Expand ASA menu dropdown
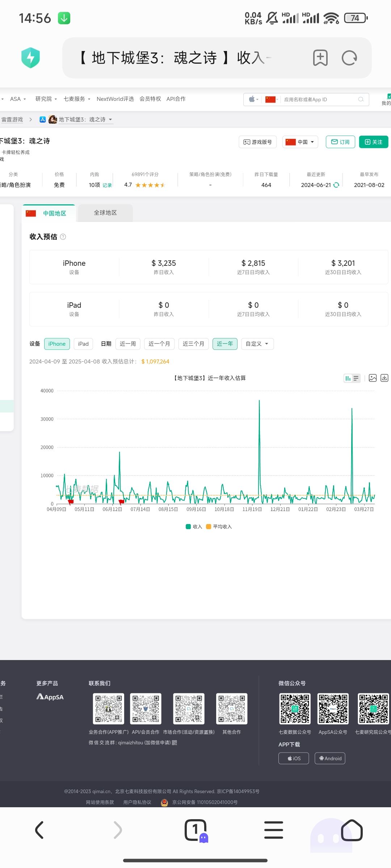The width and height of the screenshot is (391, 868). (18, 99)
